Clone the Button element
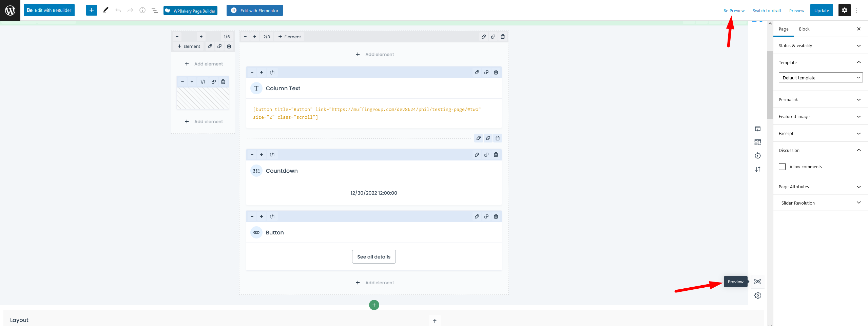 tap(486, 216)
